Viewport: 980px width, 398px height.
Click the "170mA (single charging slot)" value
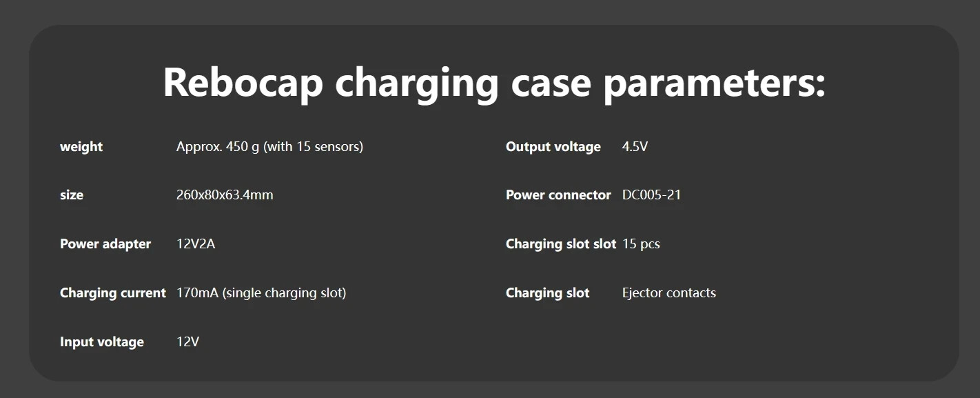[261, 293]
